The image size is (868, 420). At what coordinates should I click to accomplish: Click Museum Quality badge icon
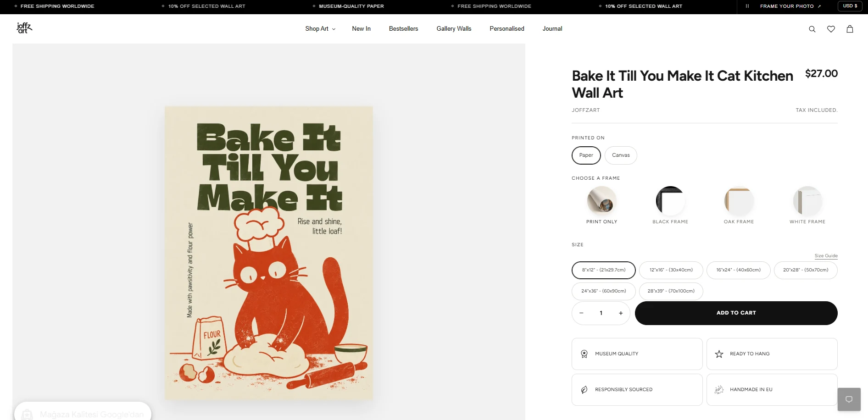tap(584, 354)
